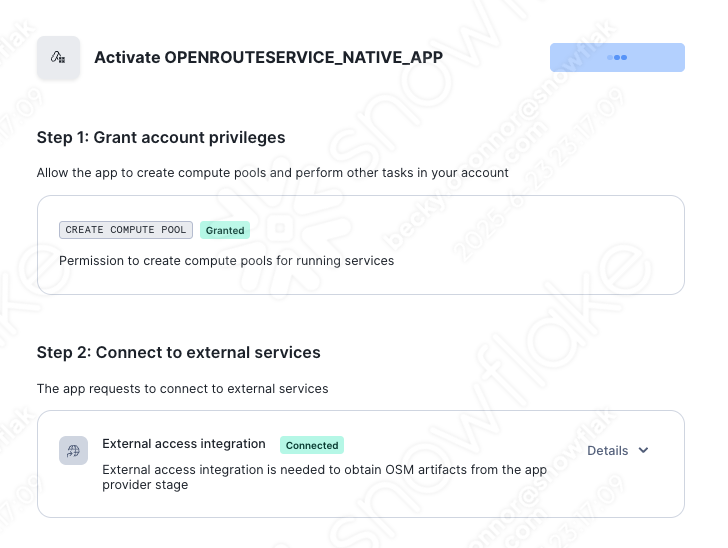Expand the Details chevron arrow

click(x=643, y=450)
